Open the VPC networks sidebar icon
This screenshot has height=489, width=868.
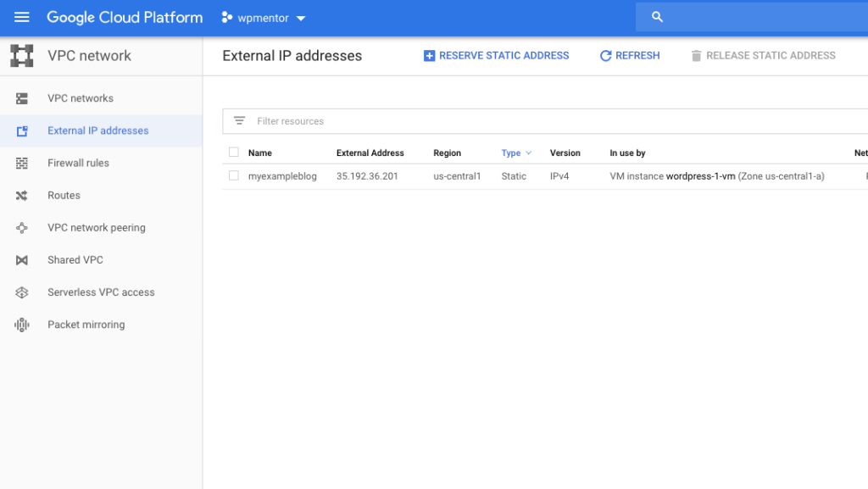tap(21, 98)
